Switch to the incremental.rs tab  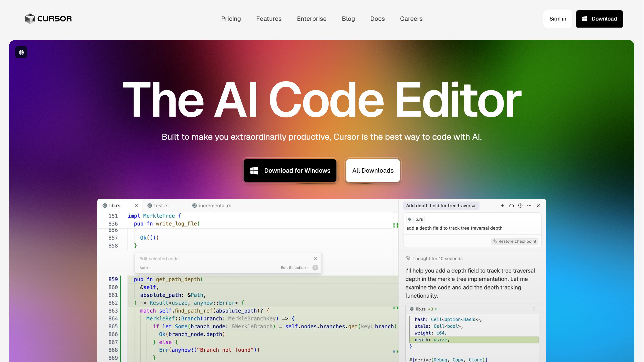pos(215,206)
